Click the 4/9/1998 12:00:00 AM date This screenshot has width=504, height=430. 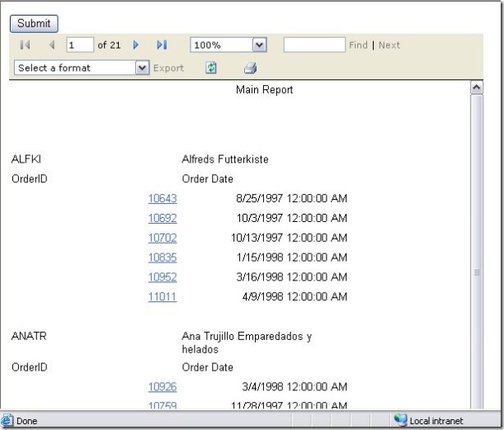coord(294,296)
